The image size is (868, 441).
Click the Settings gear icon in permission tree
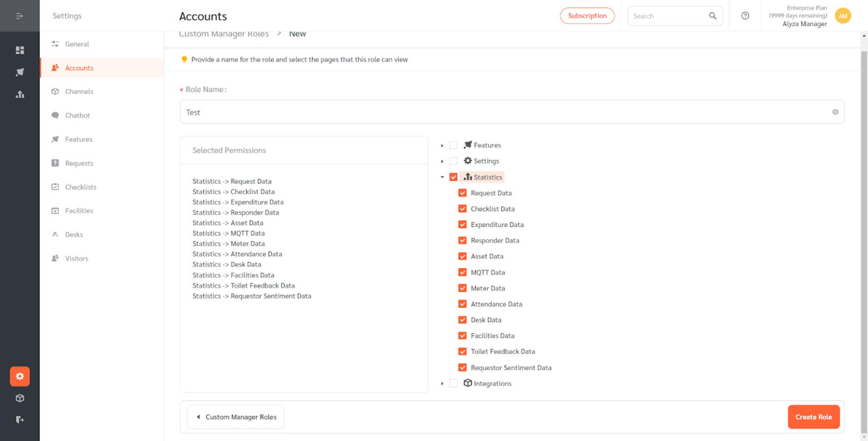coord(467,161)
